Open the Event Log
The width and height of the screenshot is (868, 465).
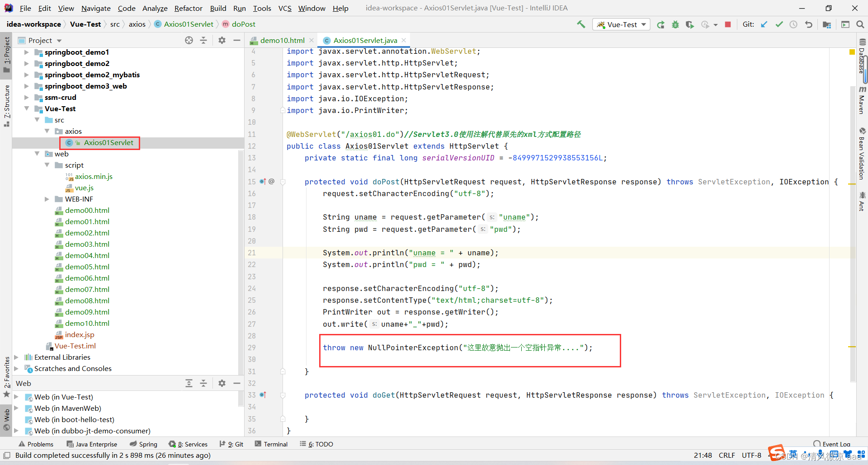coord(832,444)
